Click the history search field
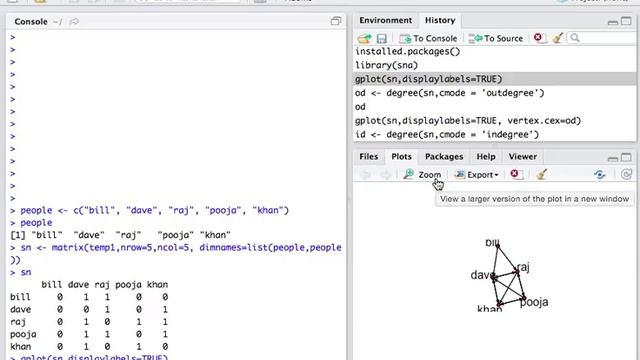Image resolution: width=640 pixels, height=360 pixels. (602, 38)
